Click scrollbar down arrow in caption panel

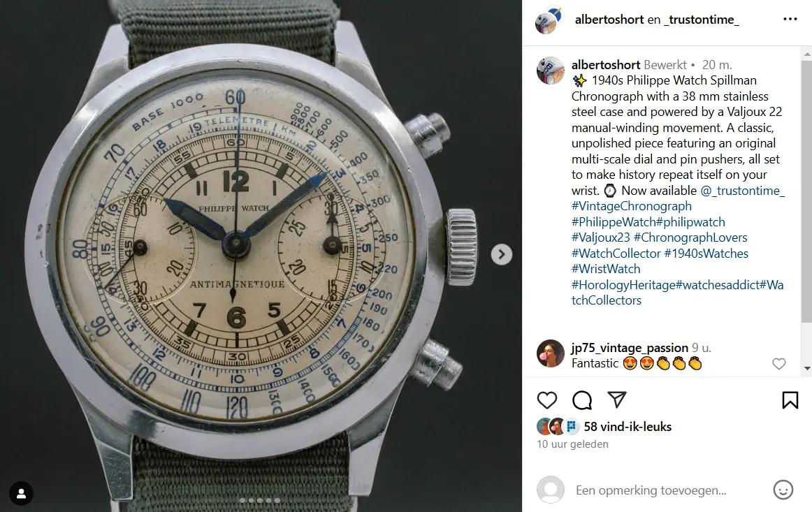point(807,369)
